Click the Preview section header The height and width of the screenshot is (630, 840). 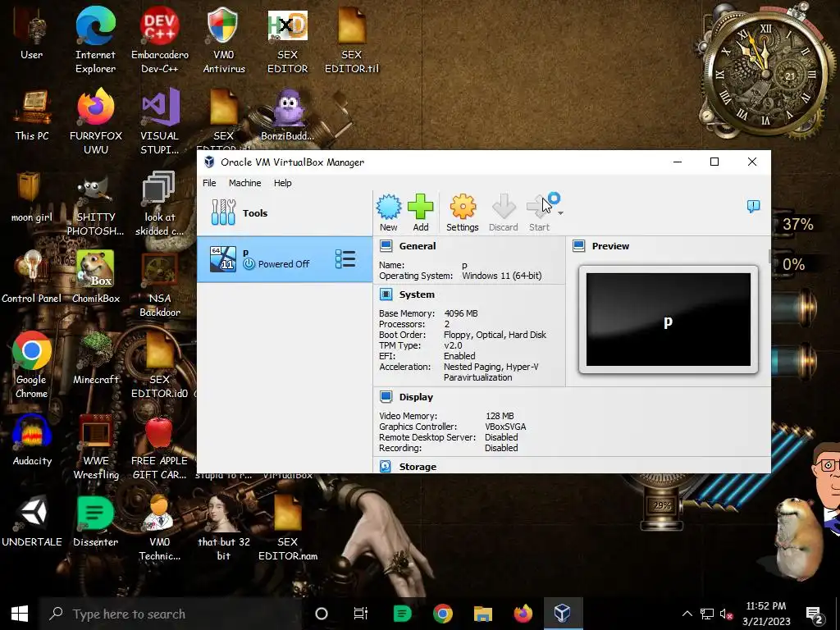pyautogui.click(x=610, y=246)
